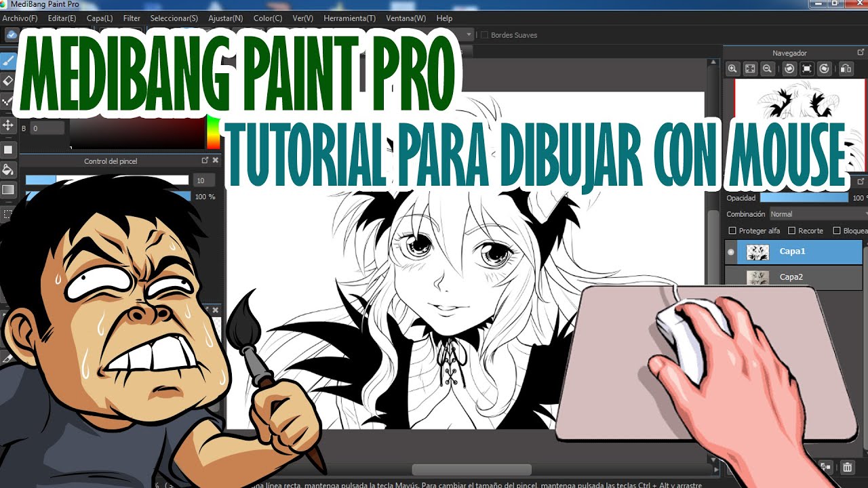
Task: Enable Proteger alfa checkbox
Action: pos(732,230)
